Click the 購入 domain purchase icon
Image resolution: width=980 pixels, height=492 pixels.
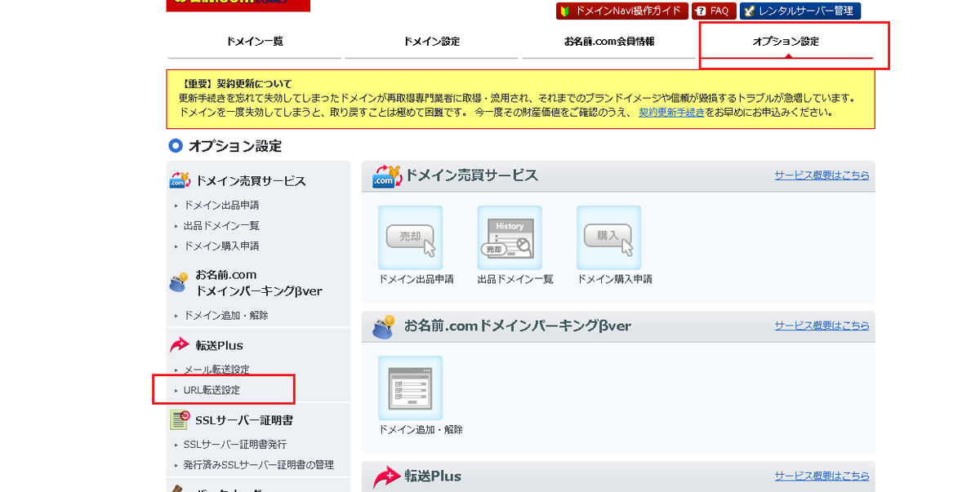click(x=608, y=237)
